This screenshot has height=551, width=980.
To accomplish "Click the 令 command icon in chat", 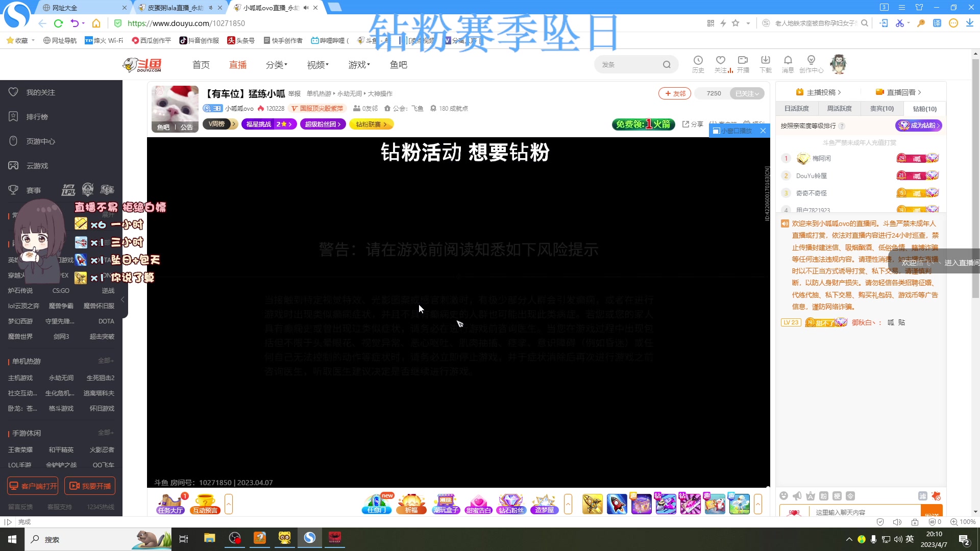I will (x=850, y=496).
